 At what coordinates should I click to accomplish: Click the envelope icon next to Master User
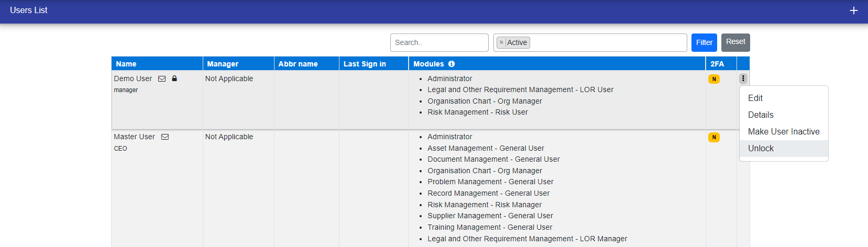pos(165,137)
